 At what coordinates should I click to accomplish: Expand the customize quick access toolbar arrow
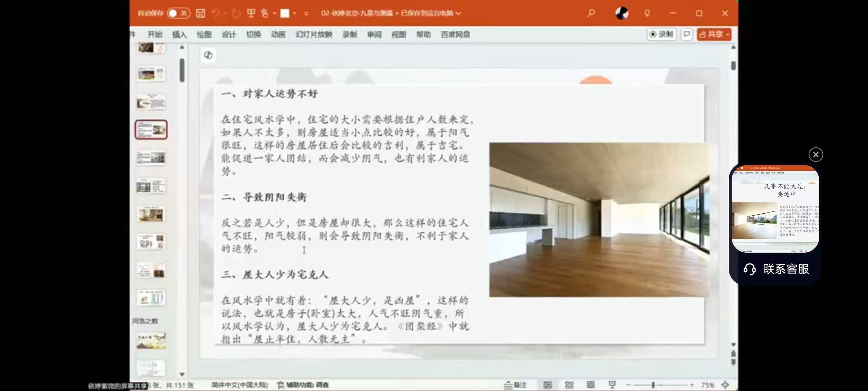coord(306,13)
